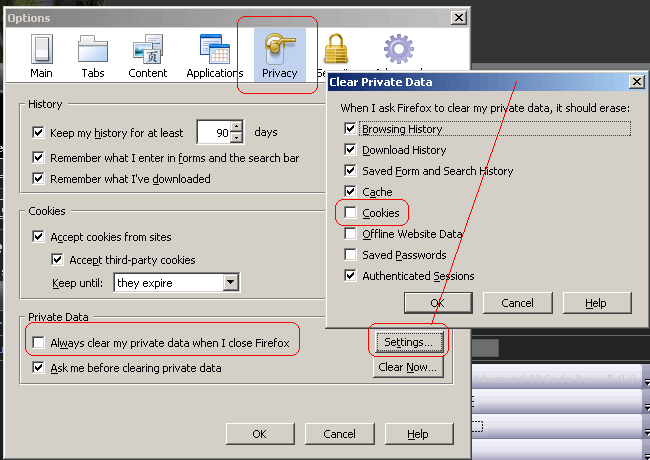
Task: Select the Privacy key icon
Action: (279, 51)
